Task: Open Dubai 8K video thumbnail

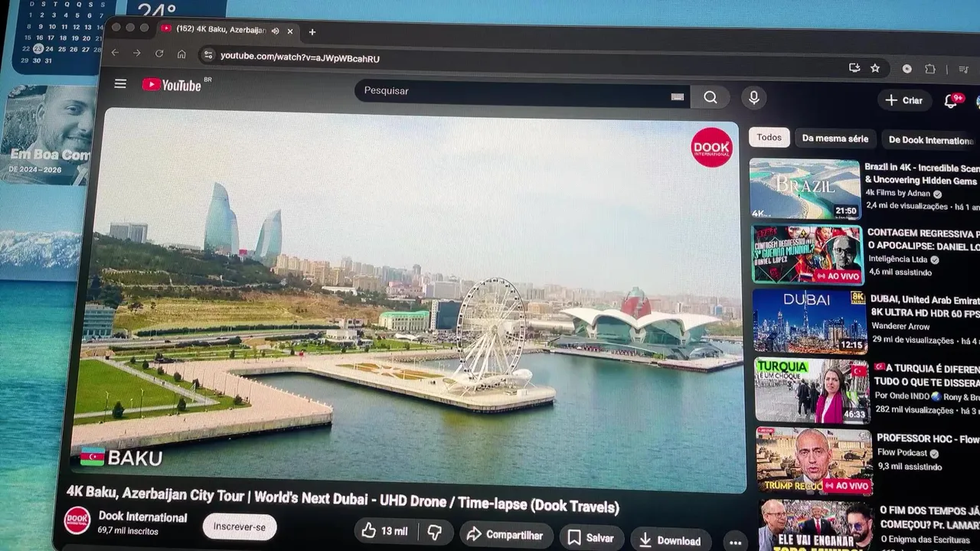Action: tap(810, 321)
